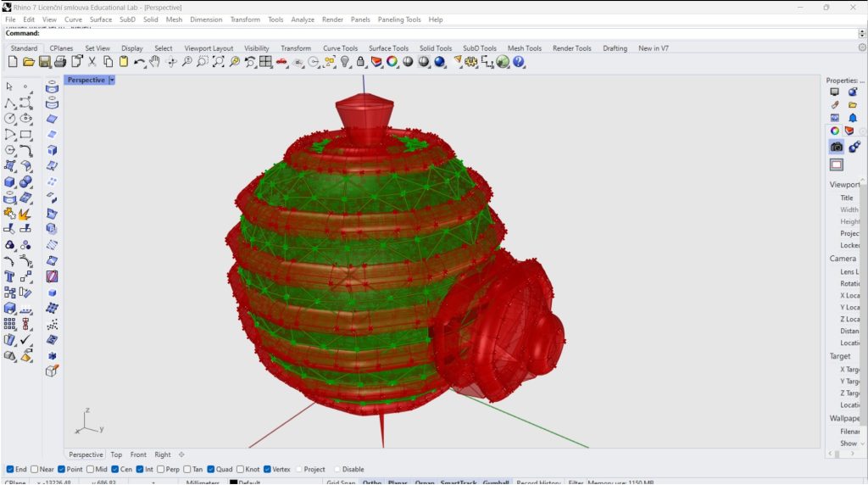Toggle the Vertex osnap checkbox

[x=267, y=470]
